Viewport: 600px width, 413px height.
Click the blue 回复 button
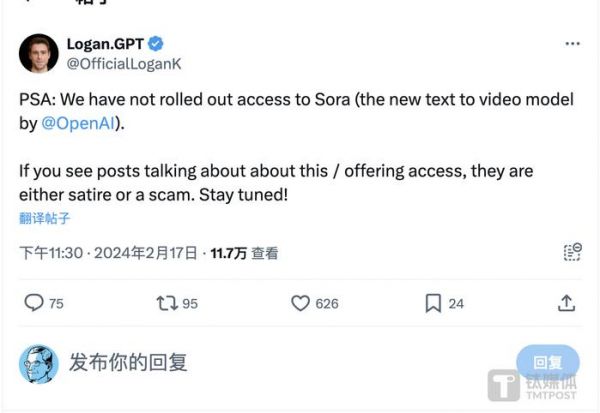pyautogui.click(x=548, y=362)
